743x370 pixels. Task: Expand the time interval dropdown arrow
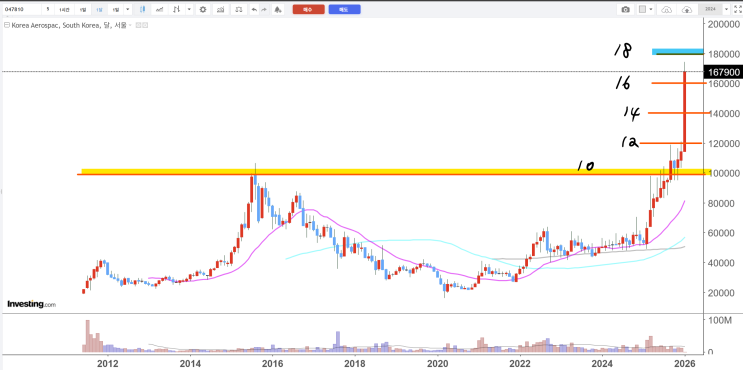128,9
